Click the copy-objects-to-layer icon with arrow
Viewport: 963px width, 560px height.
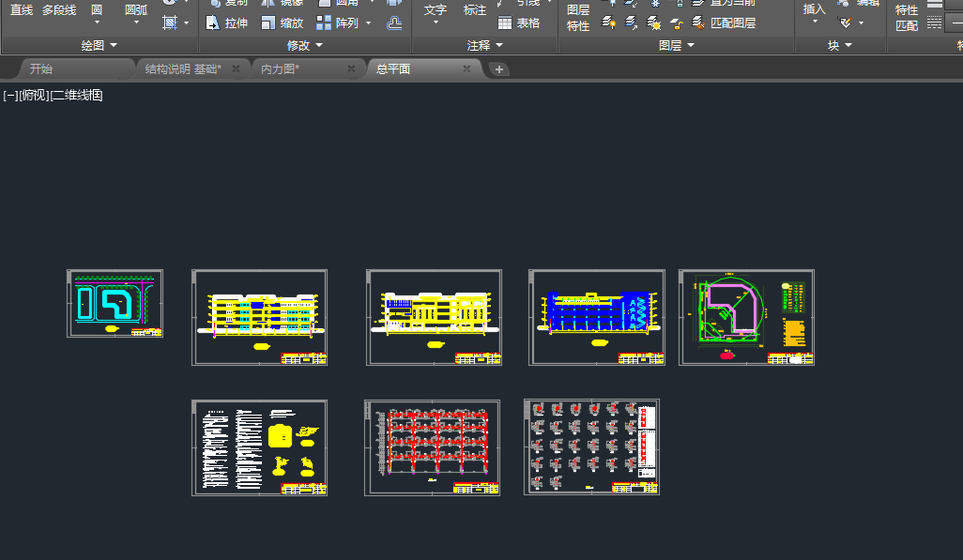pos(631,23)
